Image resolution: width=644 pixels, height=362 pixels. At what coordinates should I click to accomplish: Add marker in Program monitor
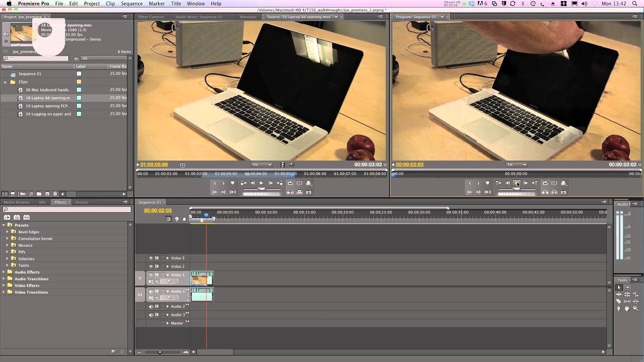point(488,183)
